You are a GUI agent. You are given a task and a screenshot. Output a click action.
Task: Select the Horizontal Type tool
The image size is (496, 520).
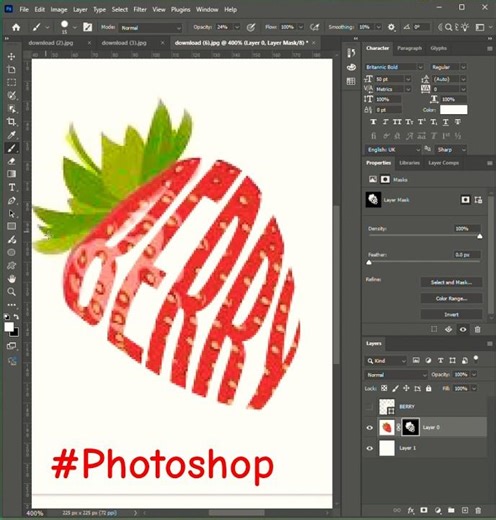pyautogui.click(x=11, y=187)
